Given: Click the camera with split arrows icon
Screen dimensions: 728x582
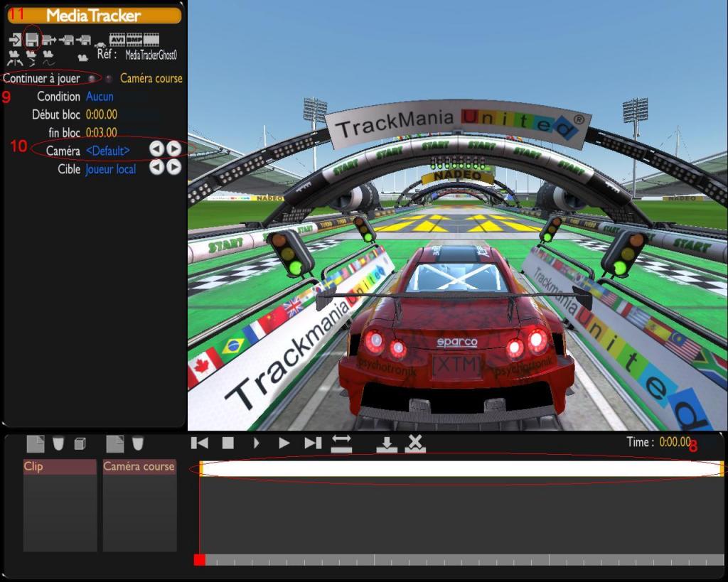Looking at the screenshot, I should (15, 58).
